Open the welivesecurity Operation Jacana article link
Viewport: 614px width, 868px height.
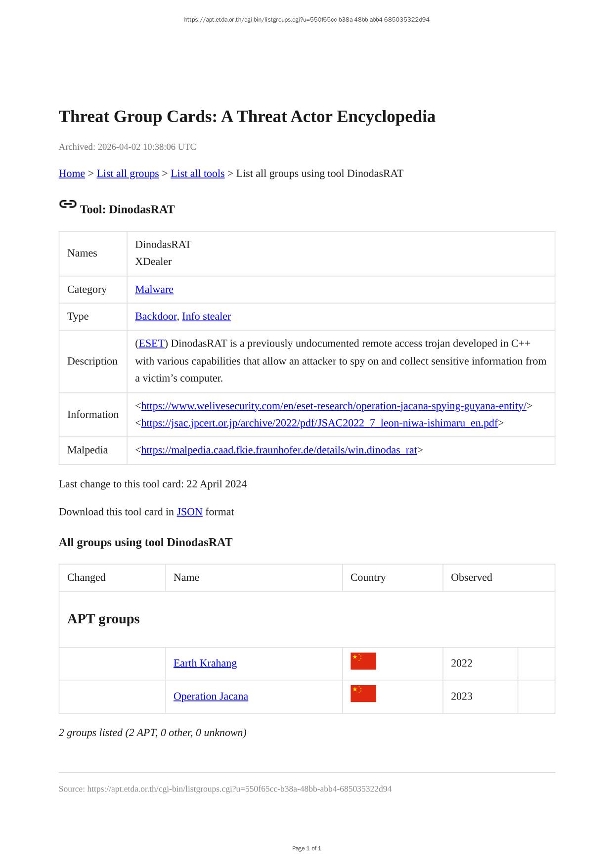(x=334, y=406)
